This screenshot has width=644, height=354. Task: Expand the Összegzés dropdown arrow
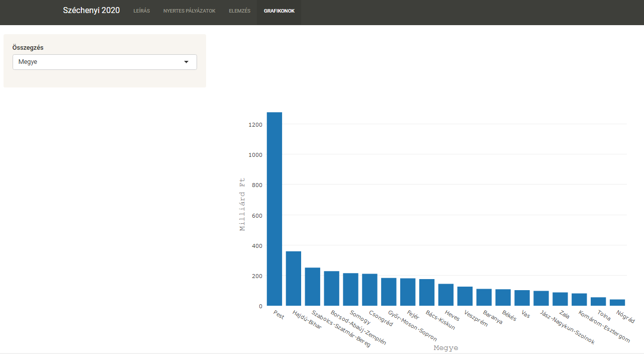click(187, 62)
